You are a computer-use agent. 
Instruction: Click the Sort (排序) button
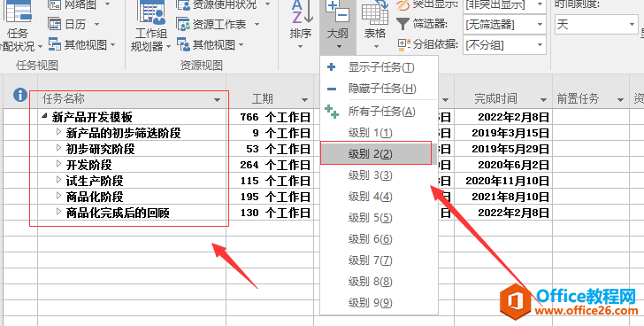[301, 26]
